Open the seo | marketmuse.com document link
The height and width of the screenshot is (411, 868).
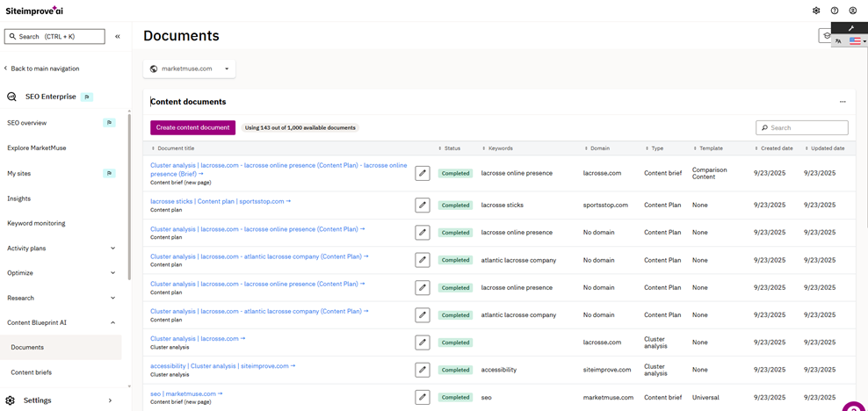pos(185,393)
